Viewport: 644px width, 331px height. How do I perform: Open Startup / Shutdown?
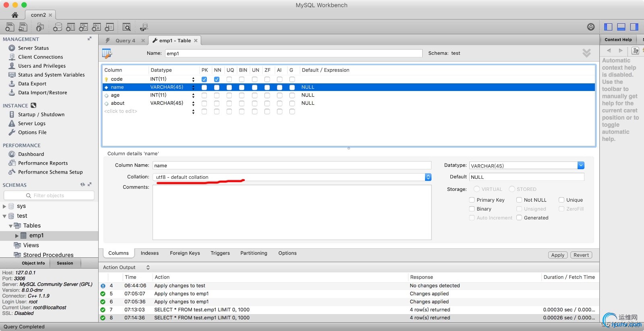tap(41, 115)
